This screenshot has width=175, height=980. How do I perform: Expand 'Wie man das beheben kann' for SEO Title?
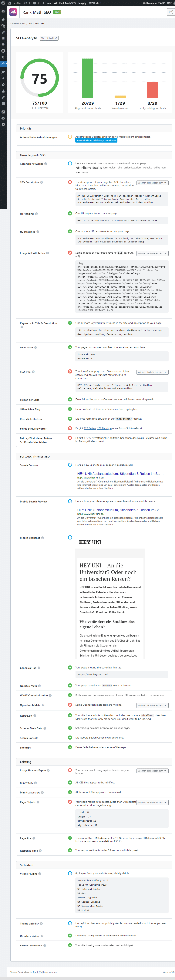coord(152,372)
